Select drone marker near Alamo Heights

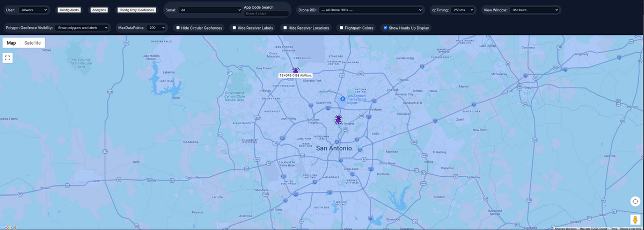(338, 119)
